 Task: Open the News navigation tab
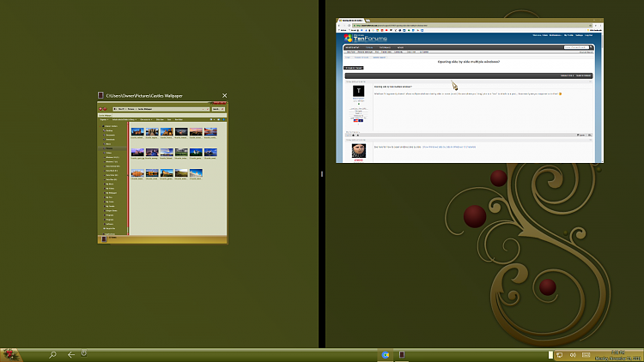(400, 47)
